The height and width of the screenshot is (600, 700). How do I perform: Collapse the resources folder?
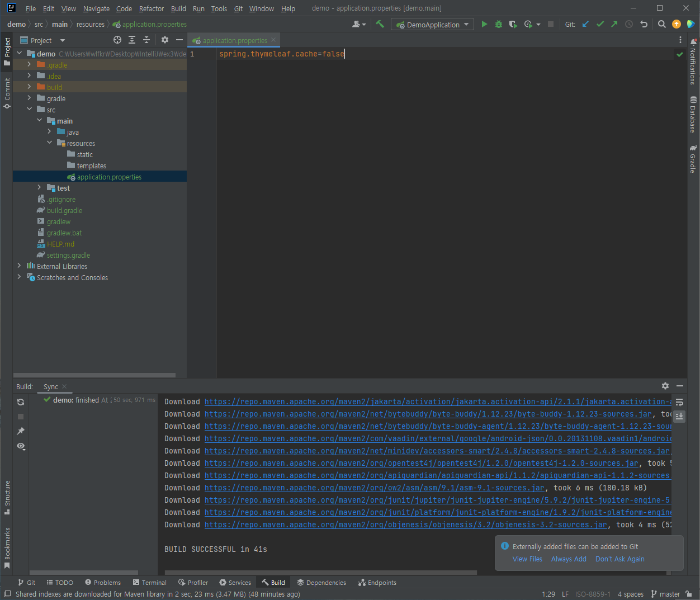49,143
